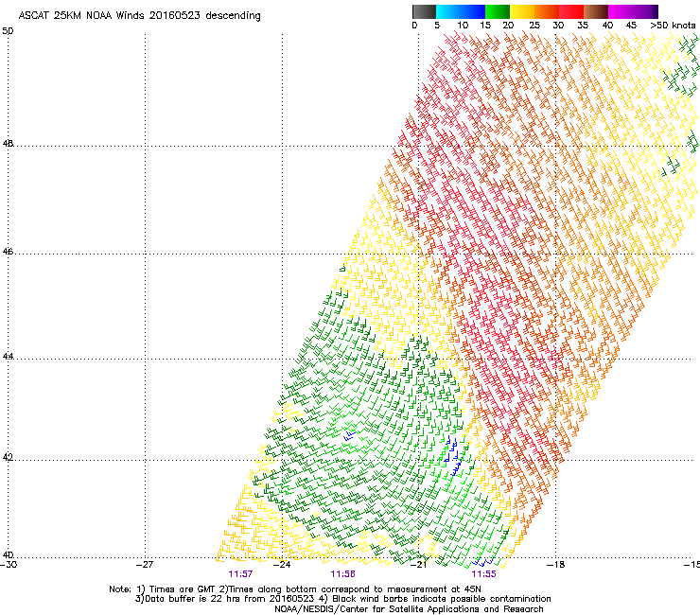The height and width of the screenshot is (615, 700).
Task: Click the purple time stamp '11:57'
Action: tap(240, 574)
